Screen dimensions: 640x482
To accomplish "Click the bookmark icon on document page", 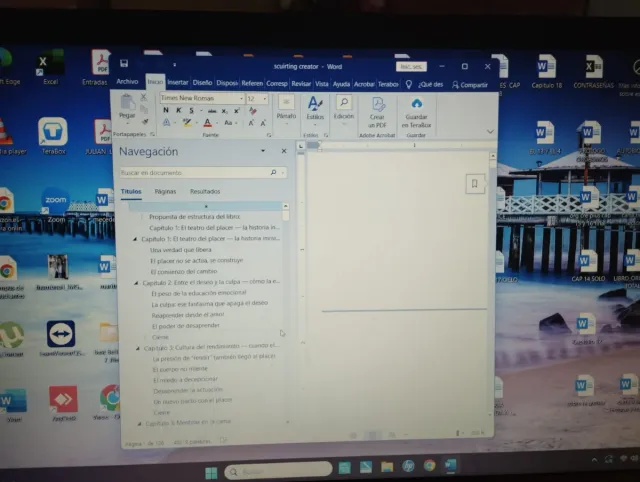I will pos(475,182).
